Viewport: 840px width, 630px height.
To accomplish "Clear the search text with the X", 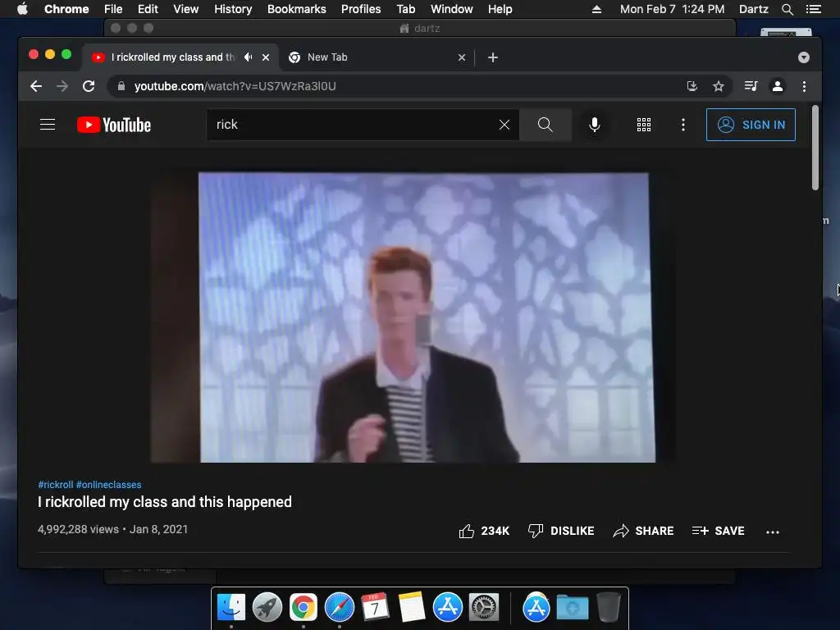I will click(504, 125).
